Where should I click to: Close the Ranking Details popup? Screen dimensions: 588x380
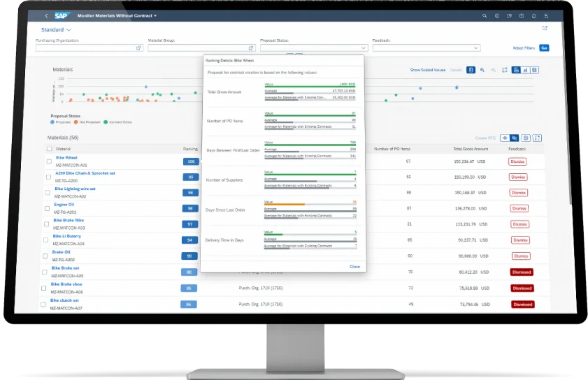[x=354, y=266]
